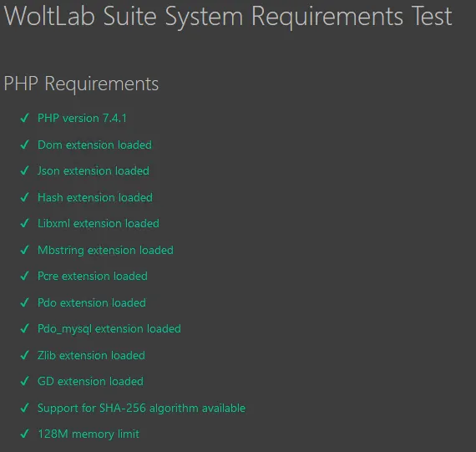This screenshot has height=452, width=476.
Task: Click the Mbstring extension loaded text
Action: (x=106, y=251)
